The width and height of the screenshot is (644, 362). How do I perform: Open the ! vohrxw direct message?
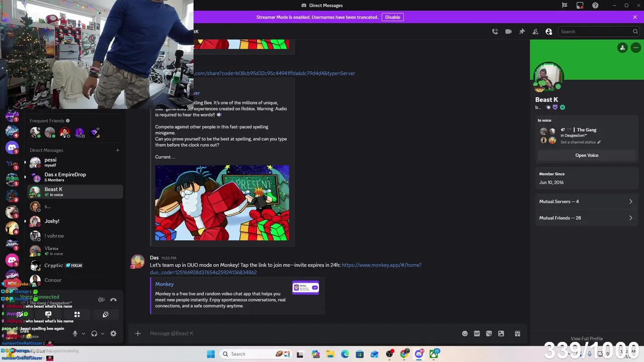click(75, 236)
